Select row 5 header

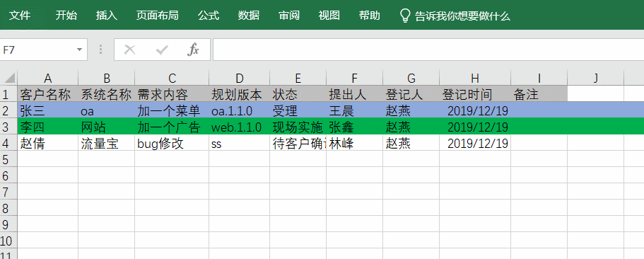(8, 159)
